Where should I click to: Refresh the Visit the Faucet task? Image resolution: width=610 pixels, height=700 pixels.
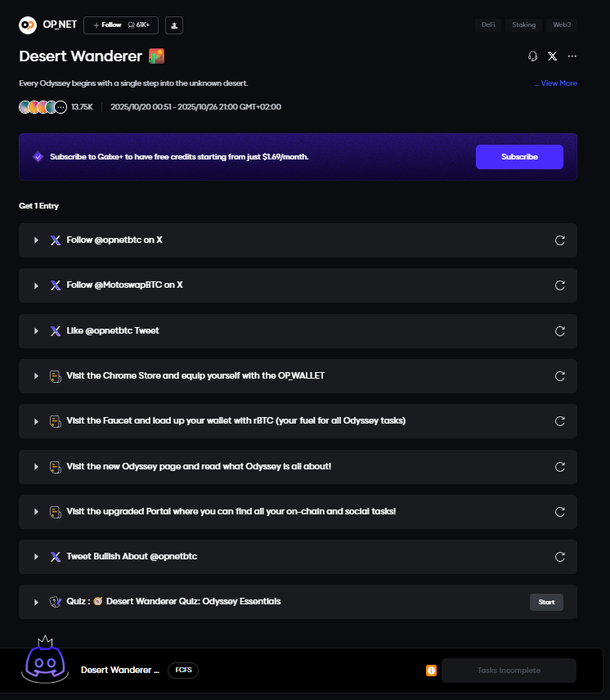(x=560, y=421)
